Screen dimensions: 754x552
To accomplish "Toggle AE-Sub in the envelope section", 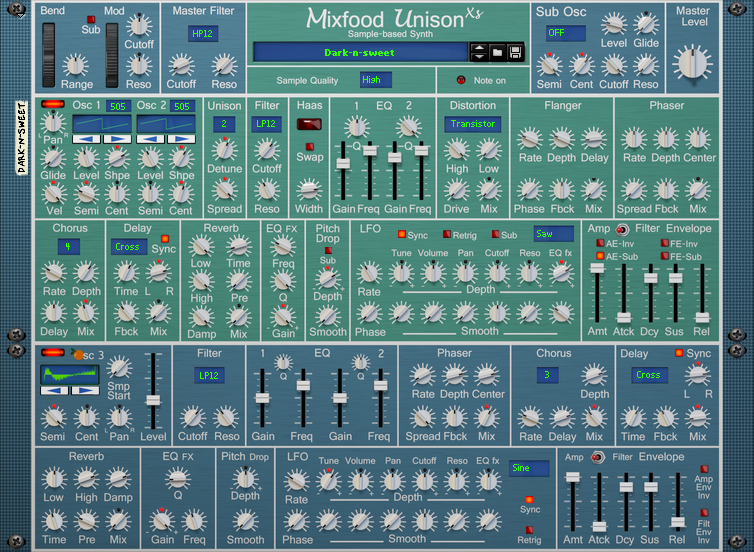I will tap(600, 256).
